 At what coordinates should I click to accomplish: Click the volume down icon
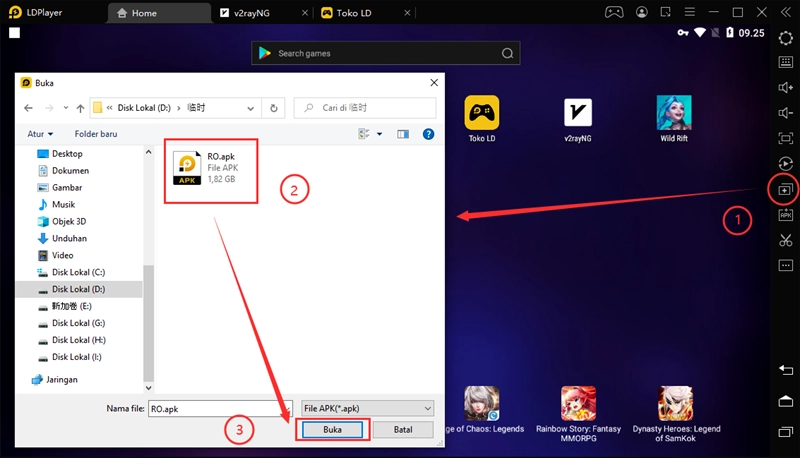tap(786, 113)
